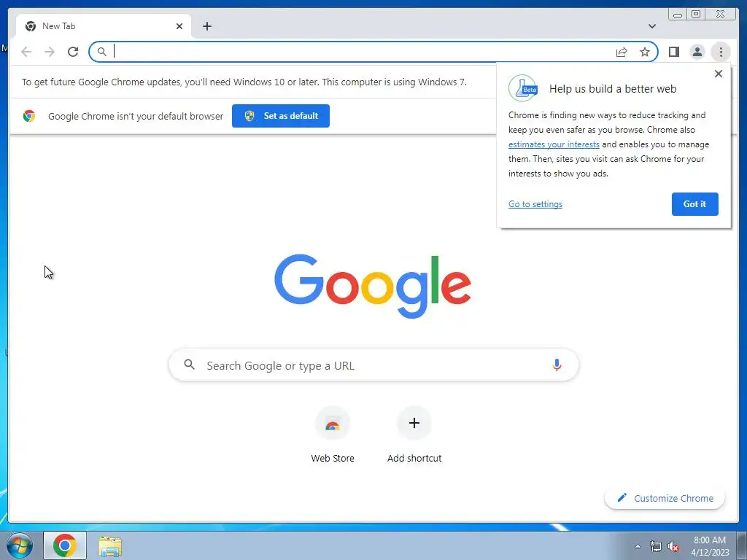Screen dimensions: 747x560
Task: Click the share this page icon
Action: (622, 52)
